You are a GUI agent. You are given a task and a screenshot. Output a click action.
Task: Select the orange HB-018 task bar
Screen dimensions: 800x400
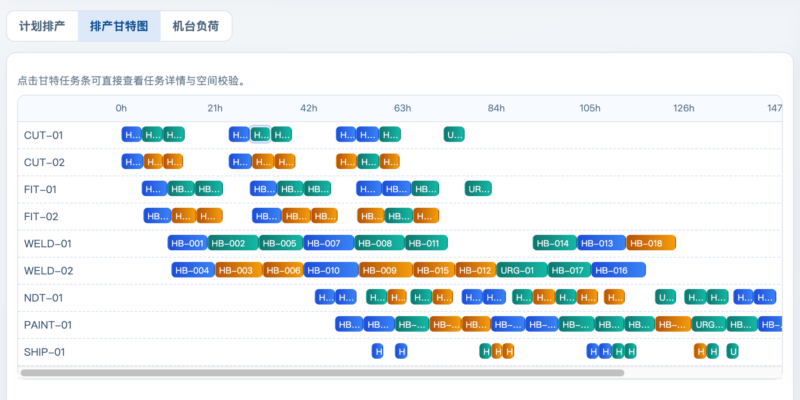(651, 243)
